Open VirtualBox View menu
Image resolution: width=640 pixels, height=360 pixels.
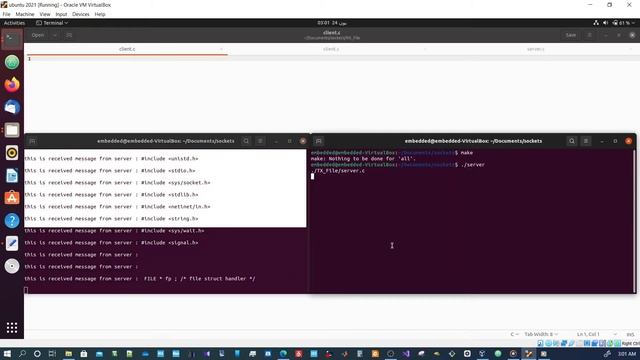(45, 14)
